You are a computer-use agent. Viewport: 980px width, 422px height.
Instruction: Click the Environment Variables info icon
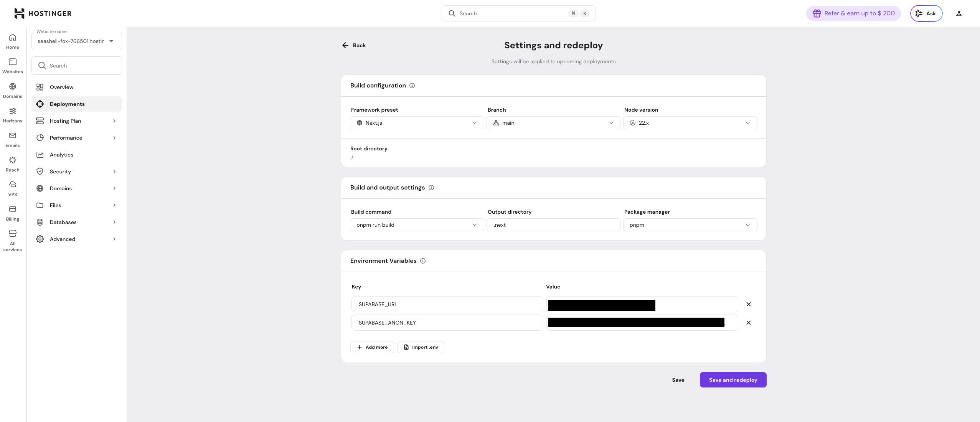coord(423,261)
